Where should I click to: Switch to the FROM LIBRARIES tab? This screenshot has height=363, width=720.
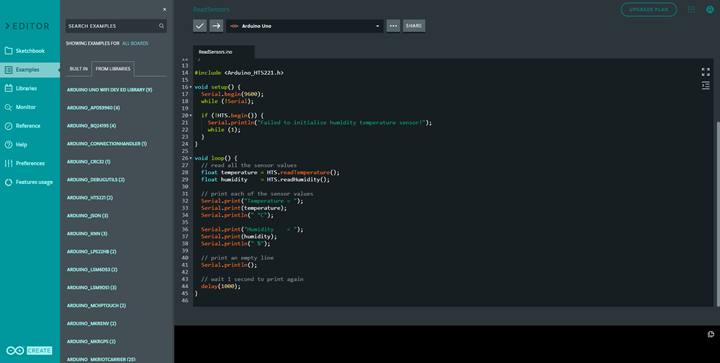[x=113, y=69]
